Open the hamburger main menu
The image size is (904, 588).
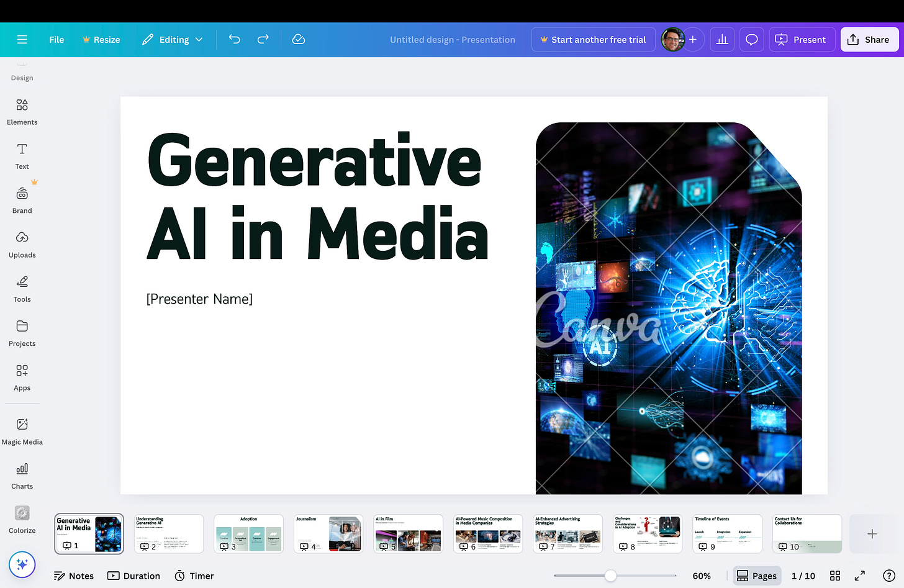tap(22, 39)
